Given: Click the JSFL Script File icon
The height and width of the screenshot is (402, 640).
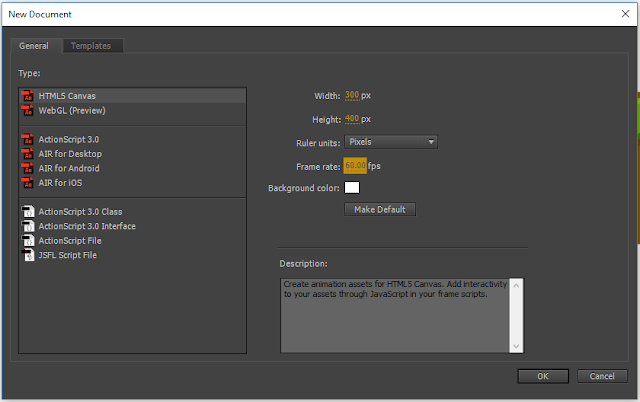Looking at the screenshot, I should (x=28, y=255).
